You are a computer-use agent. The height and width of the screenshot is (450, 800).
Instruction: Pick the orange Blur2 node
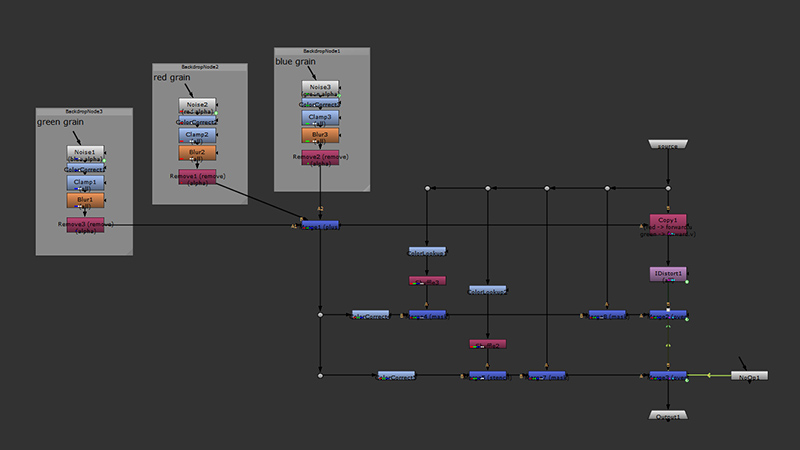tap(197, 152)
